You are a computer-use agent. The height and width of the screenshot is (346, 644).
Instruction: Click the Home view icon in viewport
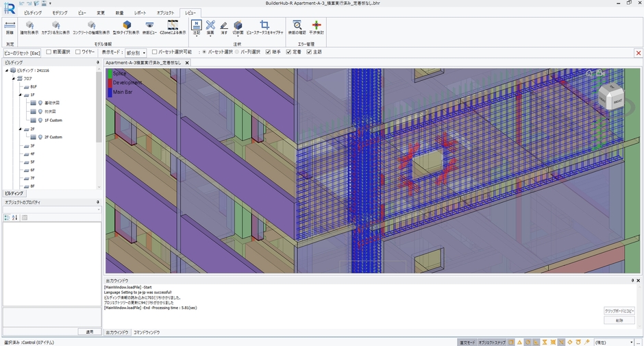589,73
